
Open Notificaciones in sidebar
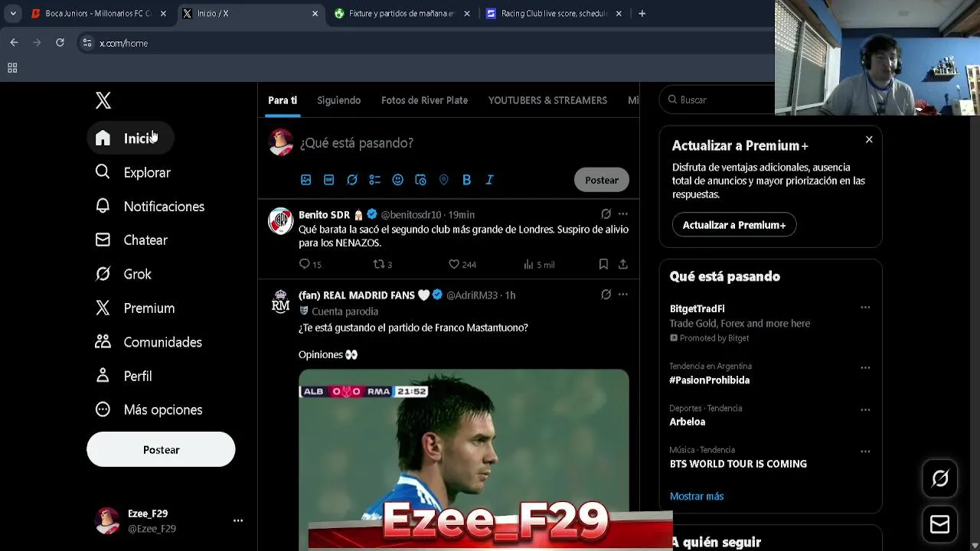coord(150,207)
